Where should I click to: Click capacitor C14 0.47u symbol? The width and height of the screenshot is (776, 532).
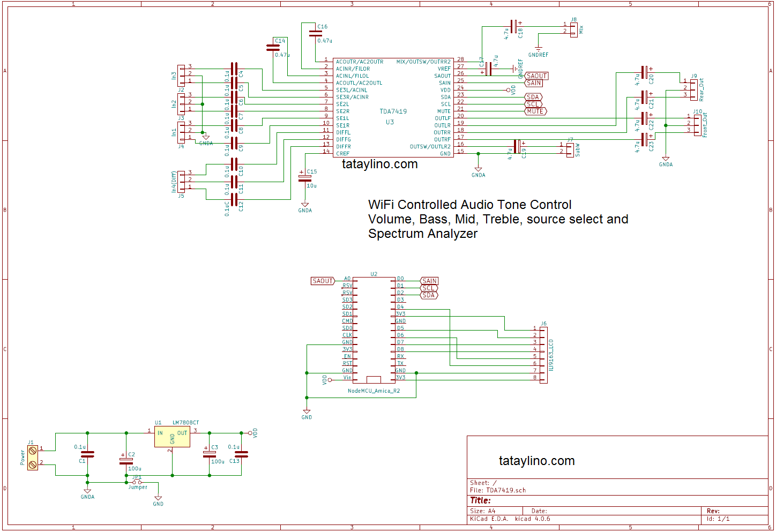point(273,48)
